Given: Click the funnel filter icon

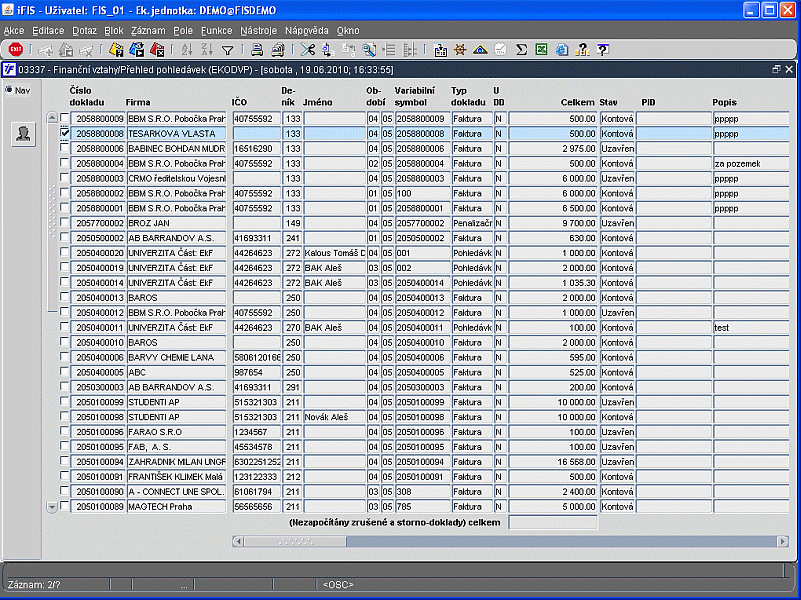Looking at the screenshot, I should click(227, 50).
